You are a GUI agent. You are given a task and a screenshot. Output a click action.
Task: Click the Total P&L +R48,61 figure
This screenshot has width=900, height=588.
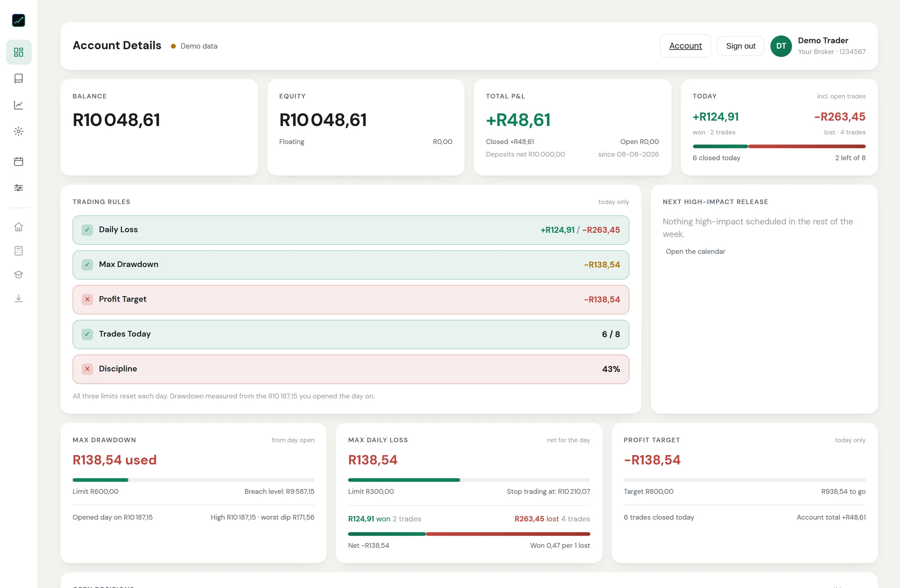518,120
